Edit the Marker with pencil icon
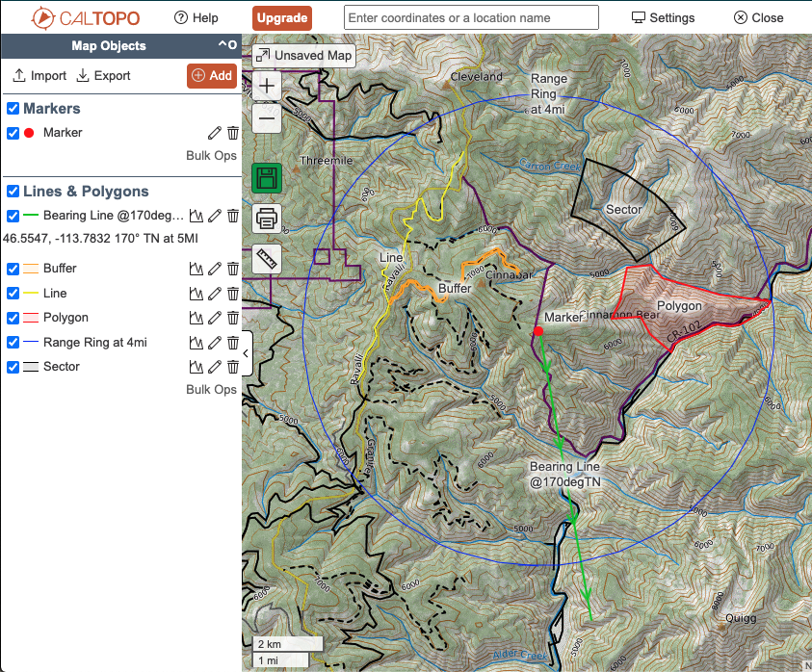Screen dimensions: 812x672 tap(215, 133)
